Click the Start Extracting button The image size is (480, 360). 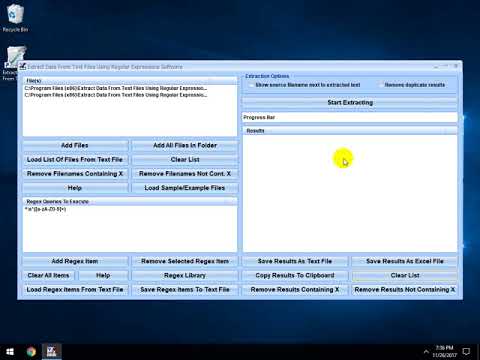pos(350,103)
